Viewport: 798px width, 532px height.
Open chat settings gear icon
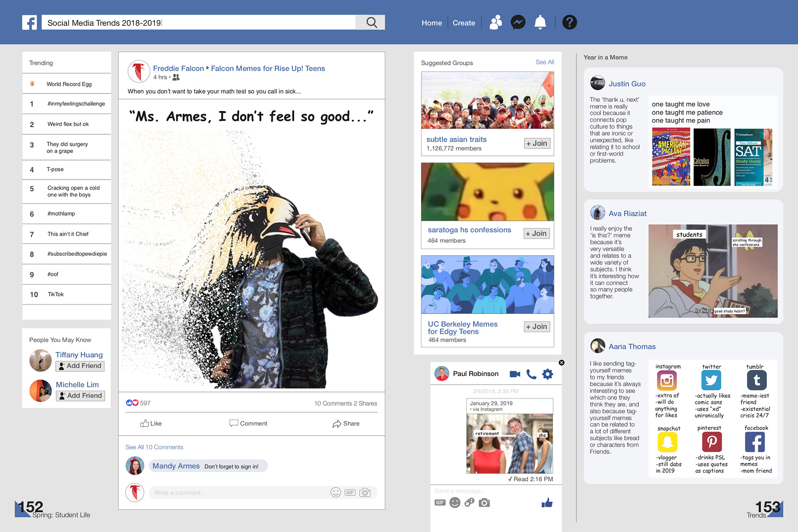(x=548, y=374)
